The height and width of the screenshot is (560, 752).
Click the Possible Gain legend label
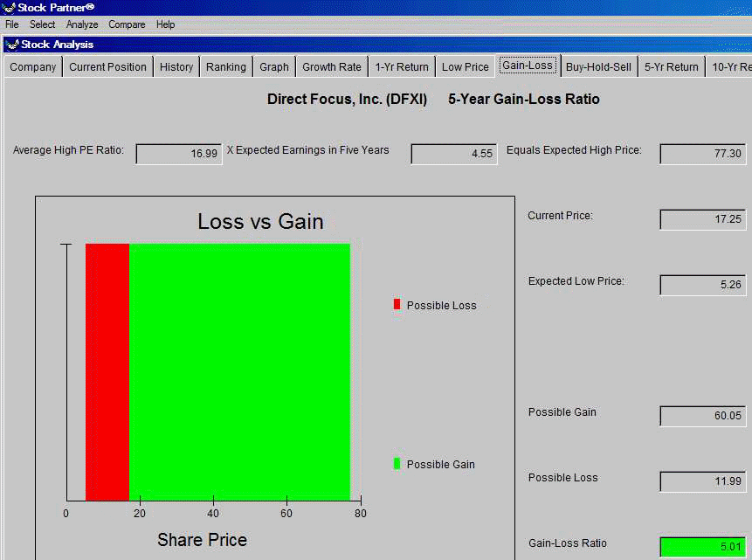coord(441,465)
